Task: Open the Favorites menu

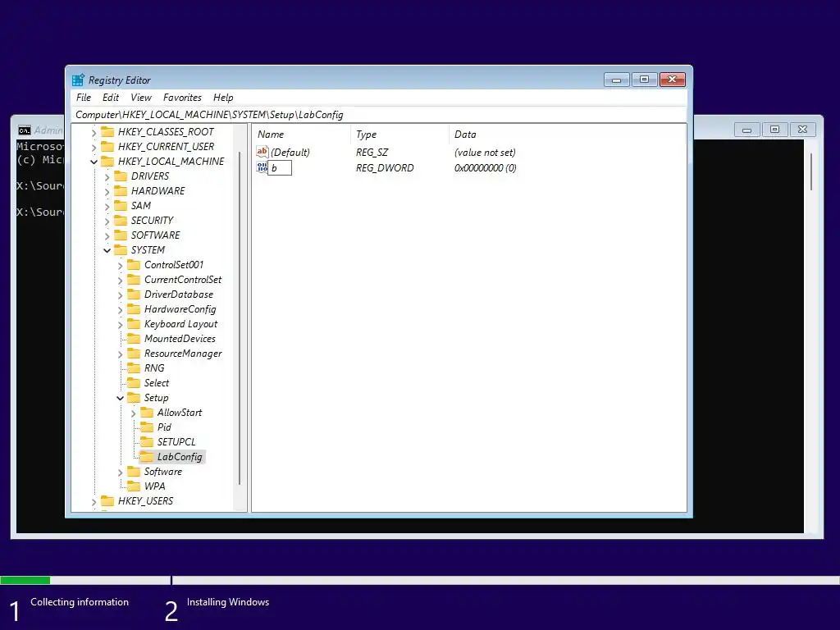Action: [x=182, y=98]
